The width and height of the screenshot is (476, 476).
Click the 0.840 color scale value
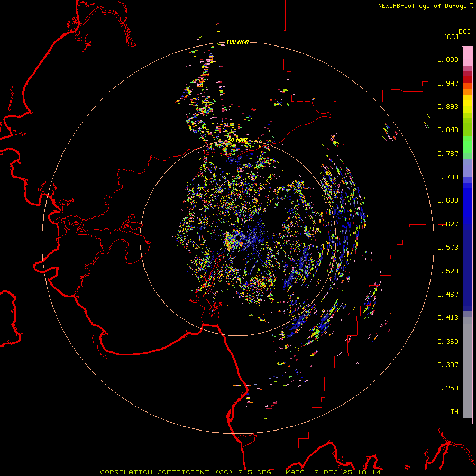pyautogui.click(x=448, y=130)
